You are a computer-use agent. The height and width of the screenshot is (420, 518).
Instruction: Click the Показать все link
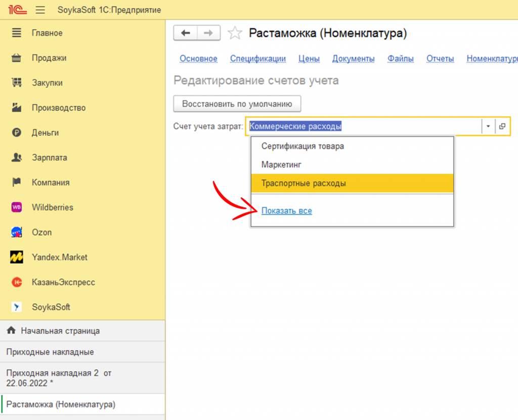286,211
